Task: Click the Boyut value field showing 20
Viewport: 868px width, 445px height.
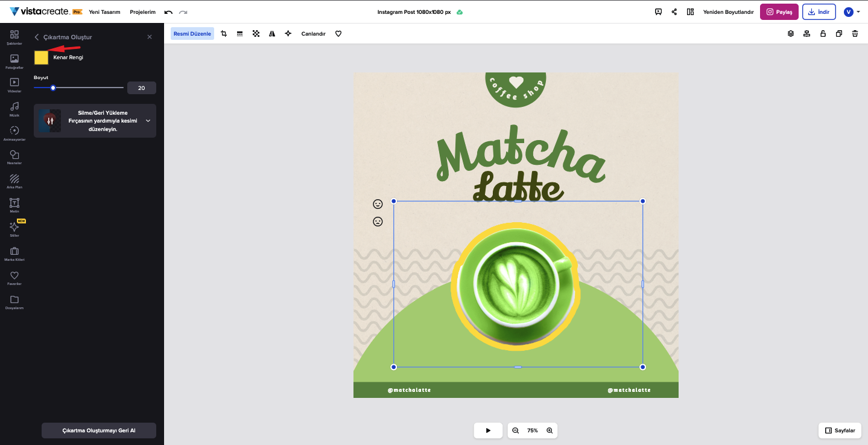Action: click(x=141, y=88)
